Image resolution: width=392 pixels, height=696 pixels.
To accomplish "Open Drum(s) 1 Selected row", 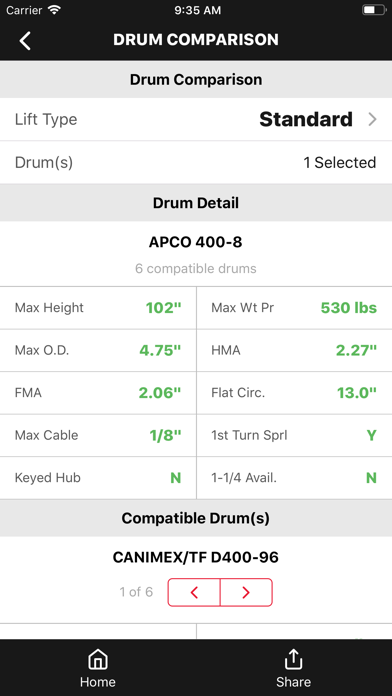I will pos(196,162).
